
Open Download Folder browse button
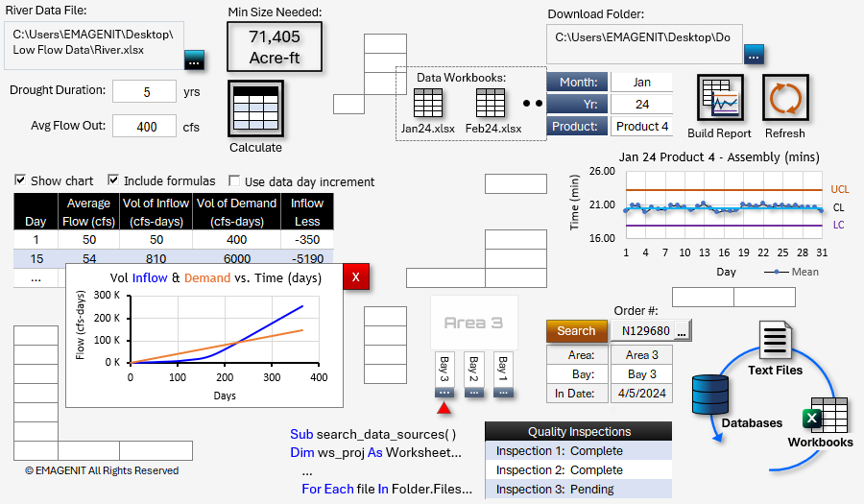tap(754, 56)
